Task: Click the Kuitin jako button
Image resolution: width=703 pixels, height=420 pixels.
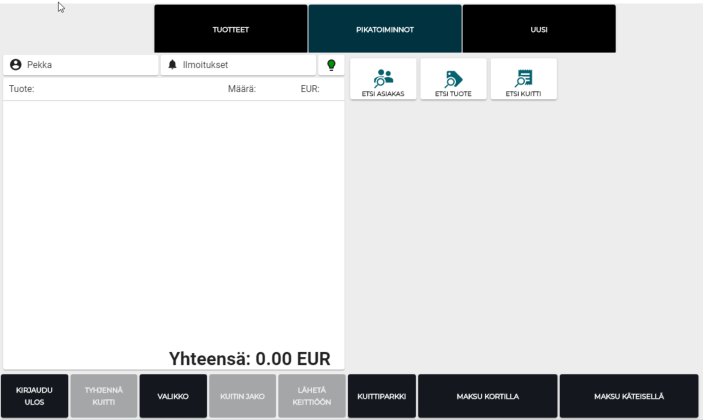Action: (x=242, y=397)
